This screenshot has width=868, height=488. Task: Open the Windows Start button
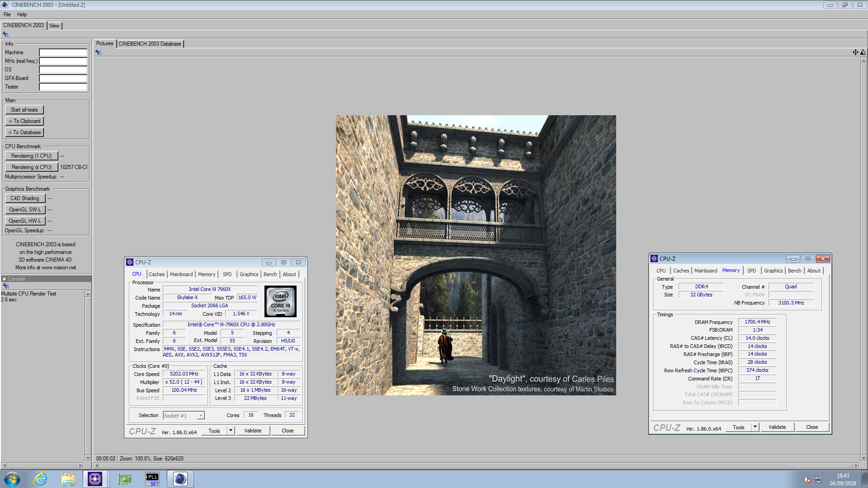click(x=12, y=479)
